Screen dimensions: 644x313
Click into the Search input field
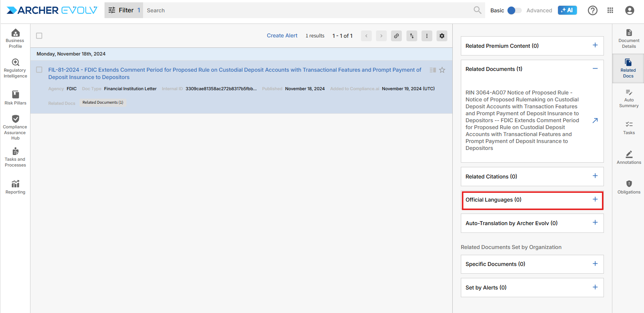309,10
